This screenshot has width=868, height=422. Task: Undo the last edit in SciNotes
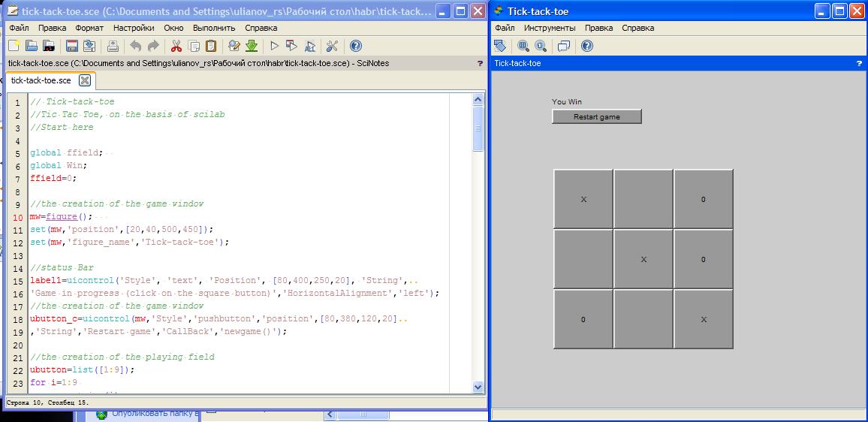(x=136, y=45)
